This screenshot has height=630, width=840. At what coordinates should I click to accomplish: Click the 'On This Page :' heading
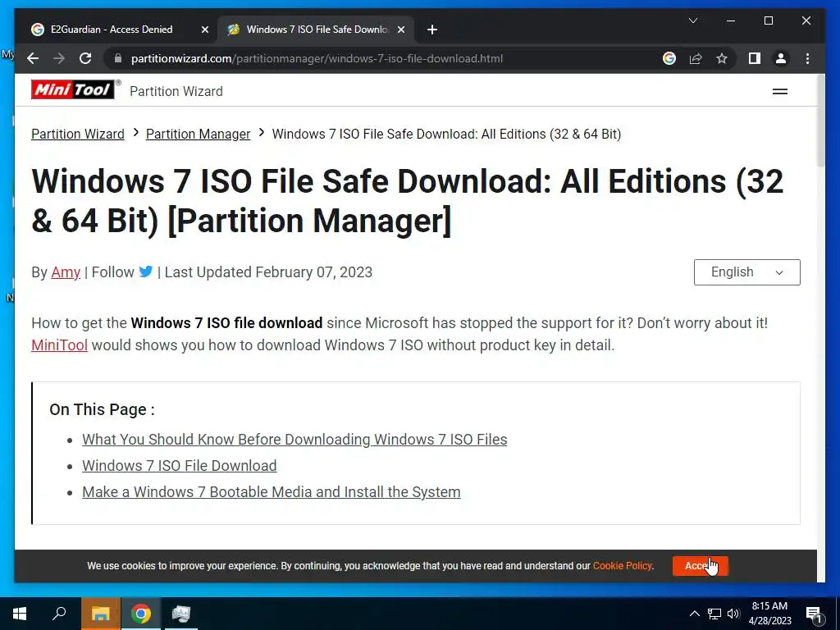(102, 409)
